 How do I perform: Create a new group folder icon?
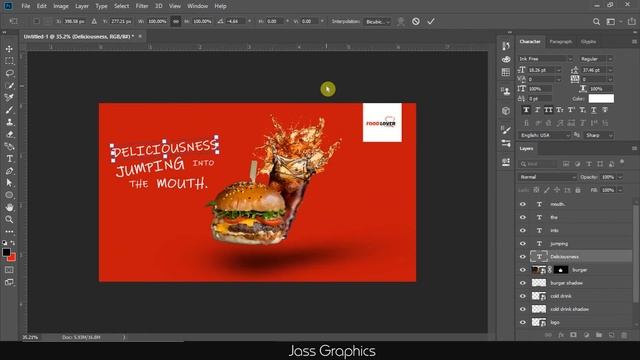(599, 335)
